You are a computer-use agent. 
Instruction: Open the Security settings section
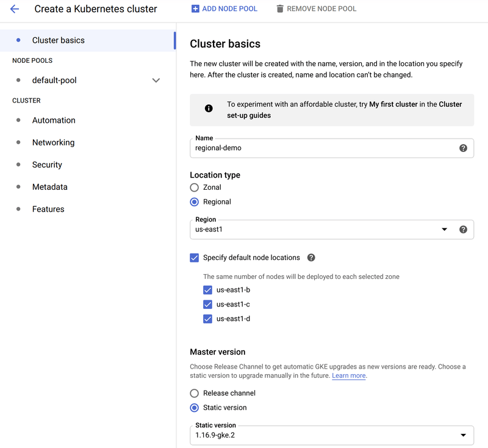(x=46, y=164)
